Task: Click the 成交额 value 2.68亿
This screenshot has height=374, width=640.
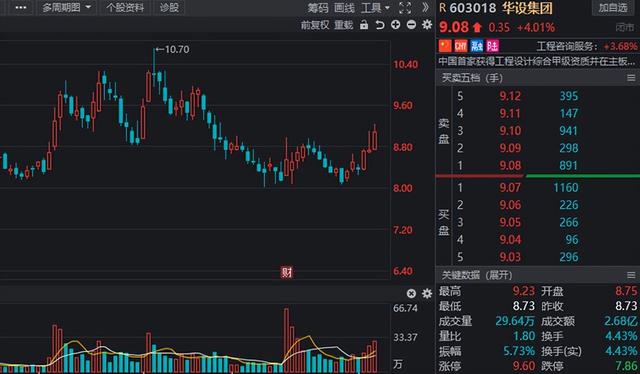Action: pyautogui.click(x=621, y=321)
